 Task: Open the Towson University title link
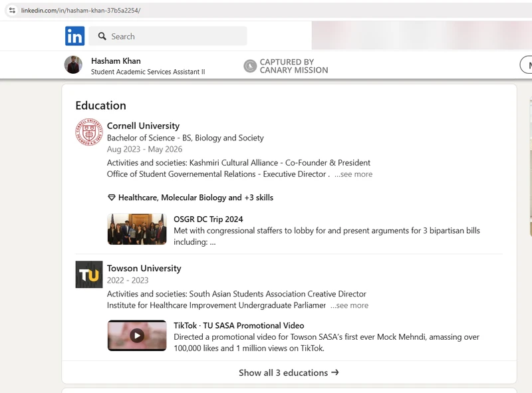pyautogui.click(x=144, y=269)
